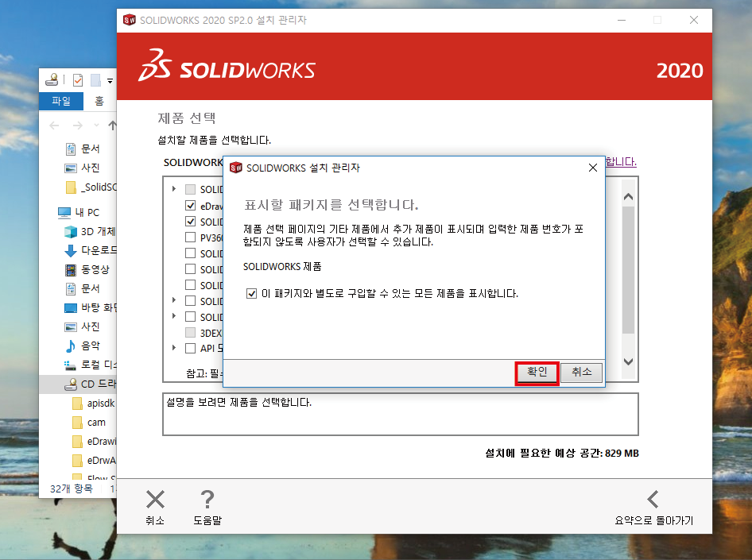Click the purple link beside the dialog
752x560 pixels.
click(x=621, y=162)
